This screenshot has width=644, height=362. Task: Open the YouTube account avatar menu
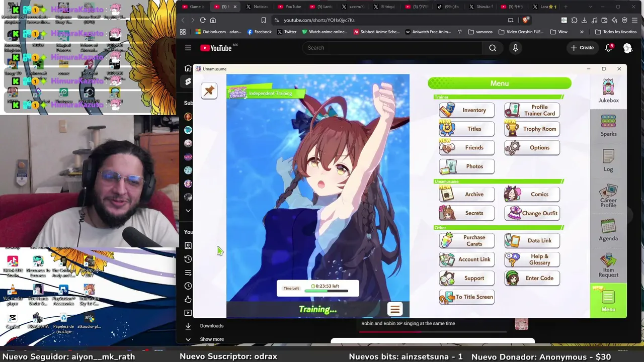[x=627, y=48]
